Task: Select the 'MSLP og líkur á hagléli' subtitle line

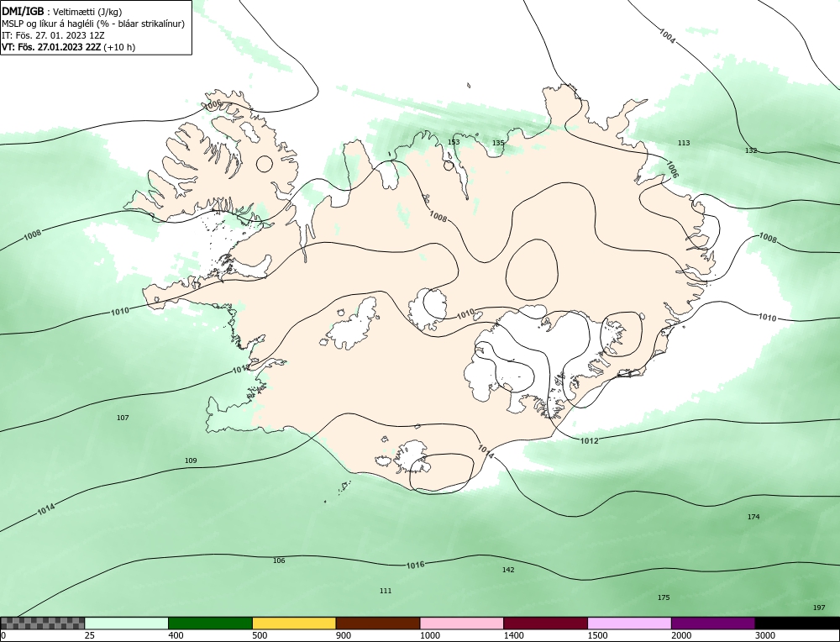Action: pyautogui.click(x=93, y=24)
